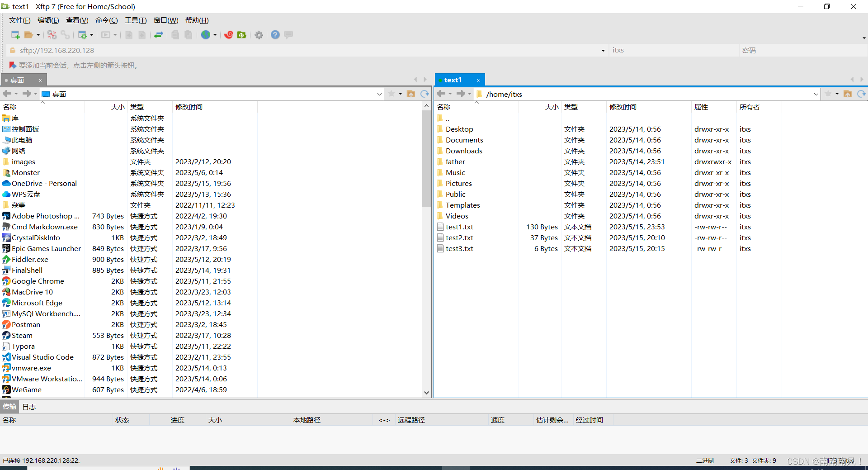Launch Xshell from the toolbar

click(x=229, y=35)
